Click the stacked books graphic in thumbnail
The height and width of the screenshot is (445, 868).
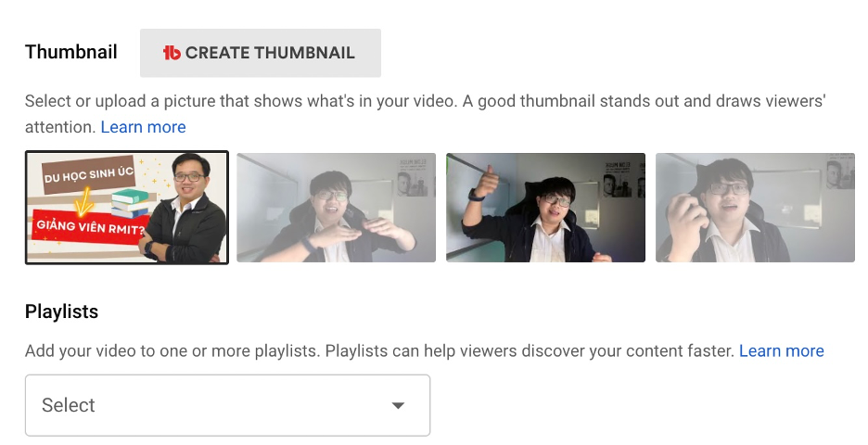click(x=130, y=204)
